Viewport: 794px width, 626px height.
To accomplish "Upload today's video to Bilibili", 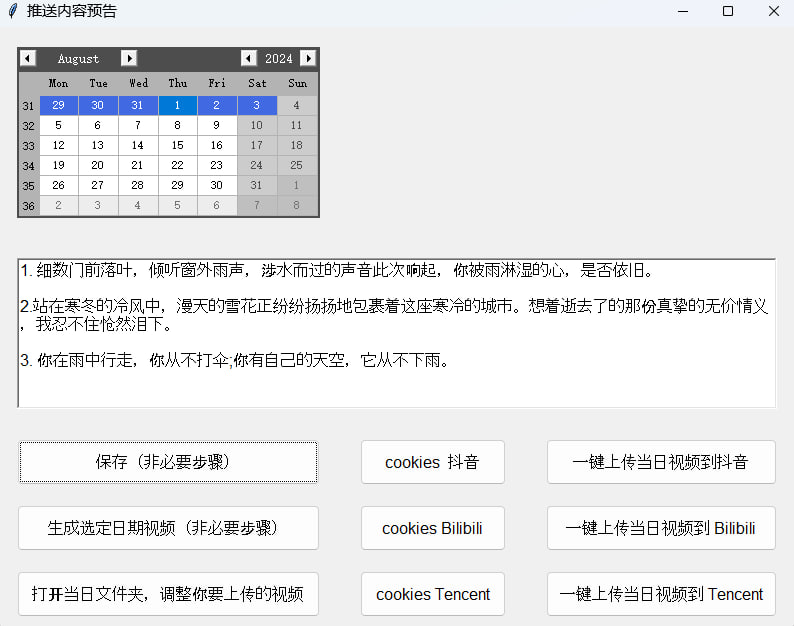I will pyautogui.click(x=660, y=528).
